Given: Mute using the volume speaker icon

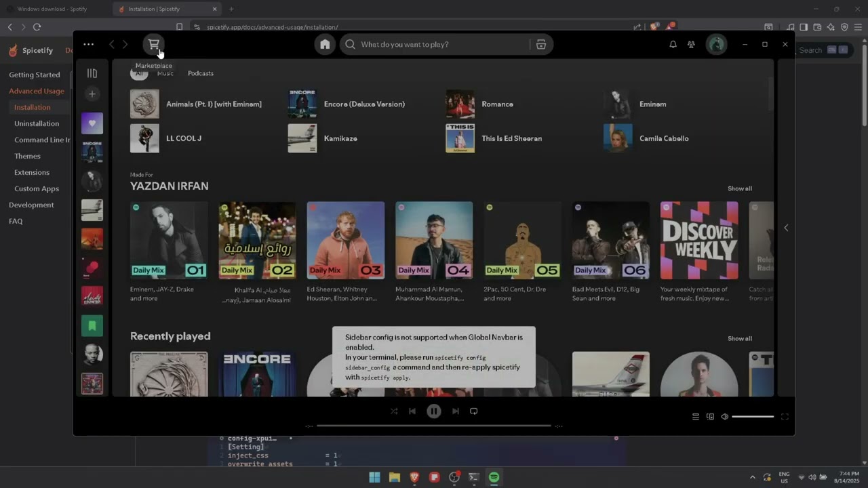Looking at the screenshot, I should [x=724, y=417].
